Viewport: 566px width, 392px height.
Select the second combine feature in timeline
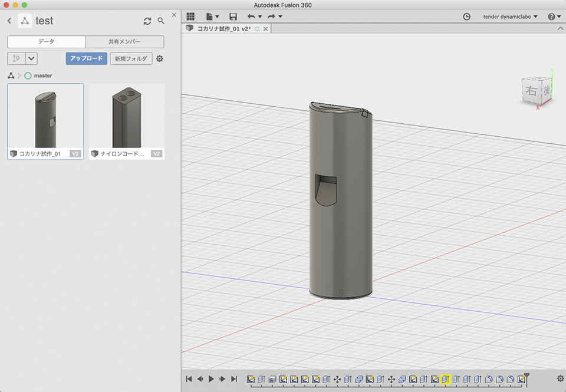click(402, 379)
